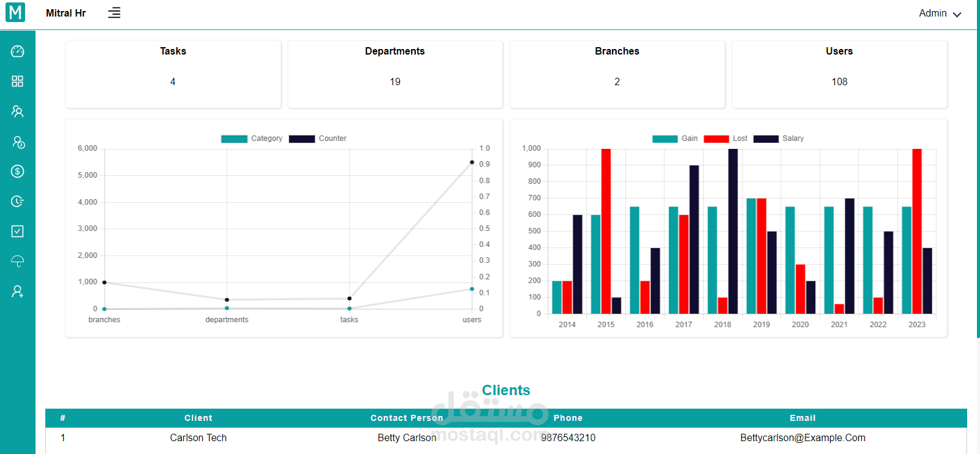Toggle the sidebar hamburger menu icon

[114, 13]
